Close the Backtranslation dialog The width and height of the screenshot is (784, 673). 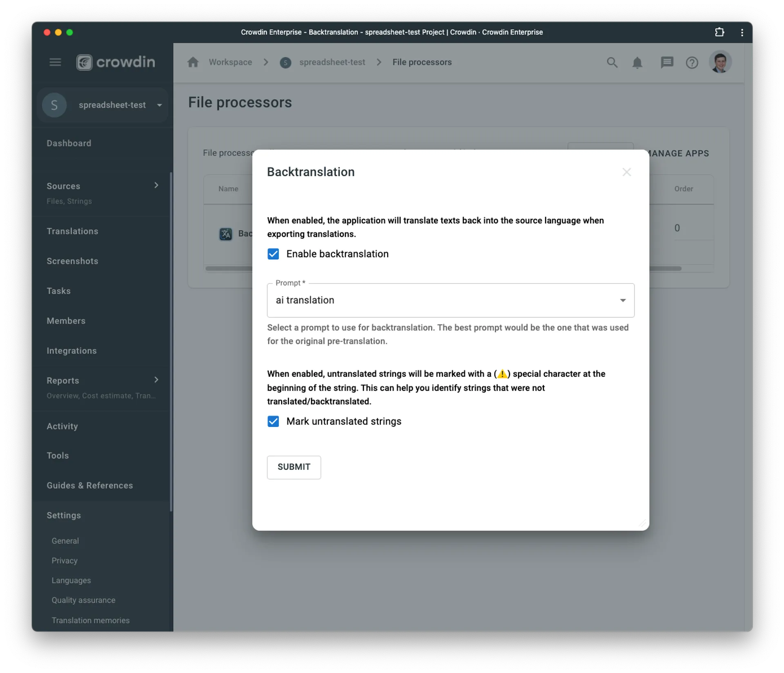click(626, 172)
